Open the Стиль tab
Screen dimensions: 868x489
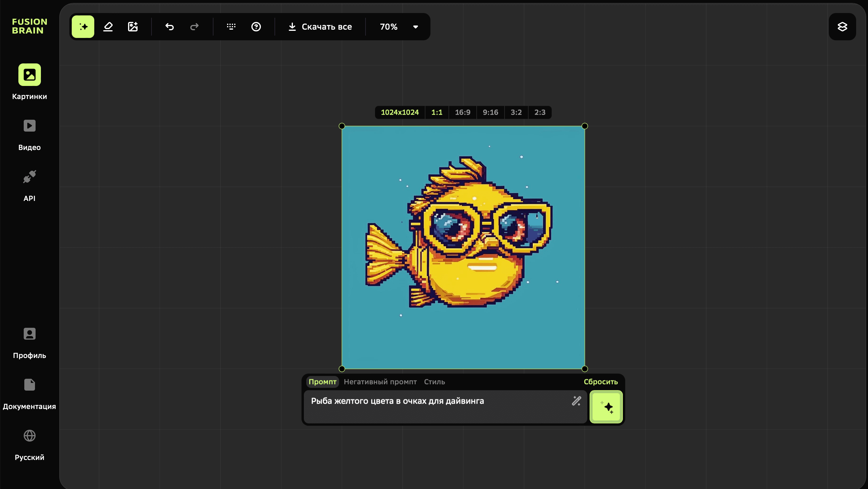pyautogui.click(x=434, y=382)
